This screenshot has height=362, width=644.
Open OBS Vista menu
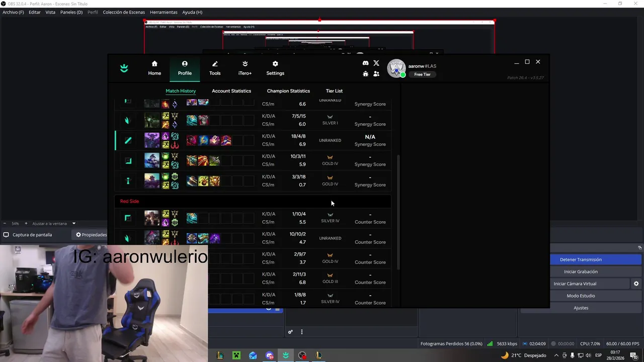50,12
